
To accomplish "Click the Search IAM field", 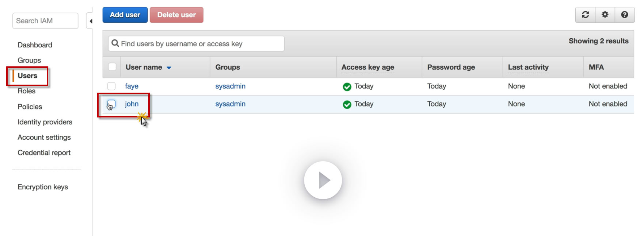I will pyautogui.click(x=45, y=21).
